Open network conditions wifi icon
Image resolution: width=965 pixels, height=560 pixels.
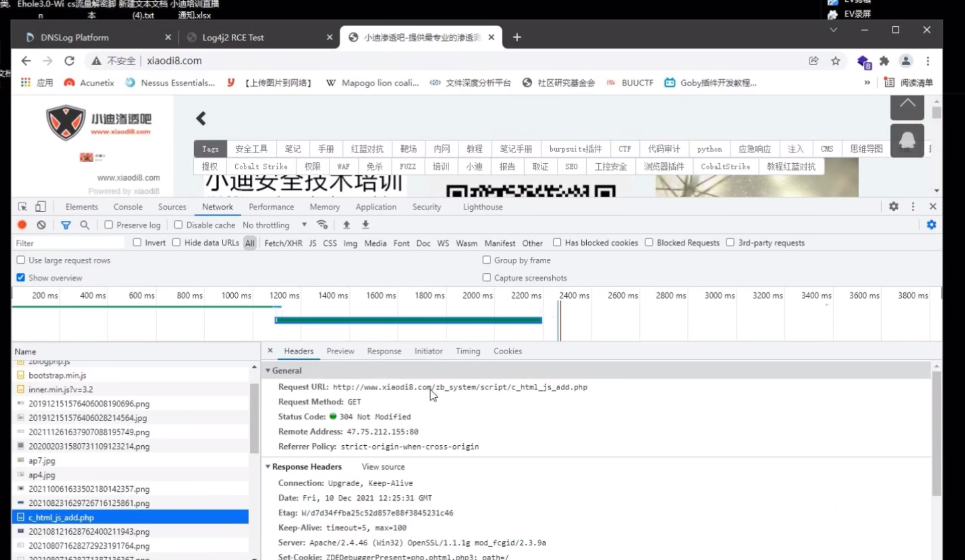coord(322,225)
